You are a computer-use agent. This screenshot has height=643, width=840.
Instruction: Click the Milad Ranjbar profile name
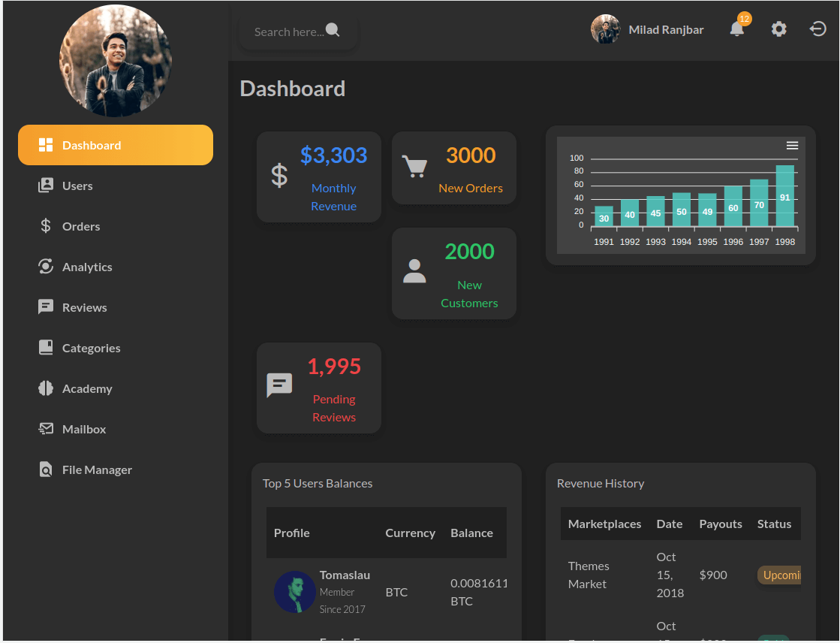pyautogui.click(x=666, y=30)
